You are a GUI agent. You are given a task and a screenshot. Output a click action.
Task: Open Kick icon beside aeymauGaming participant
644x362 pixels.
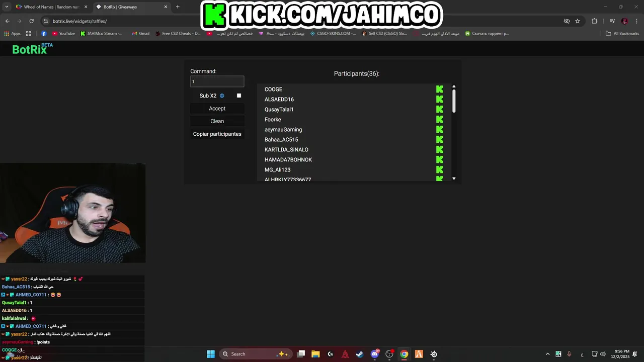click(439, 130)
